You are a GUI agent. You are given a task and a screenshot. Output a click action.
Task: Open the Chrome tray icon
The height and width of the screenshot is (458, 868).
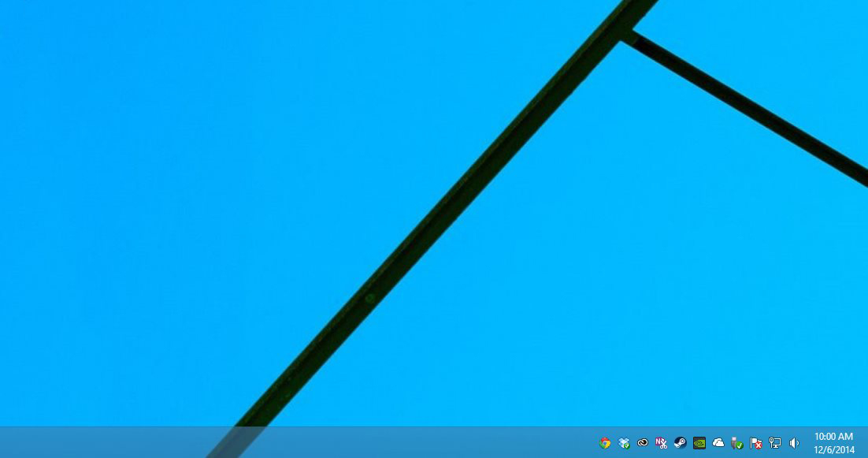click(x=604, y=442)
